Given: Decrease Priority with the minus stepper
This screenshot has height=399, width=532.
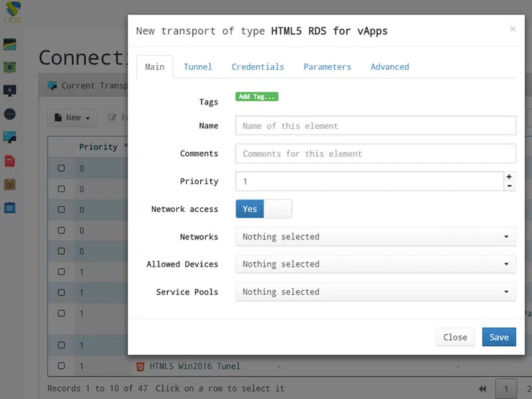Looking at the screenshot, I should tap(509, 186).
